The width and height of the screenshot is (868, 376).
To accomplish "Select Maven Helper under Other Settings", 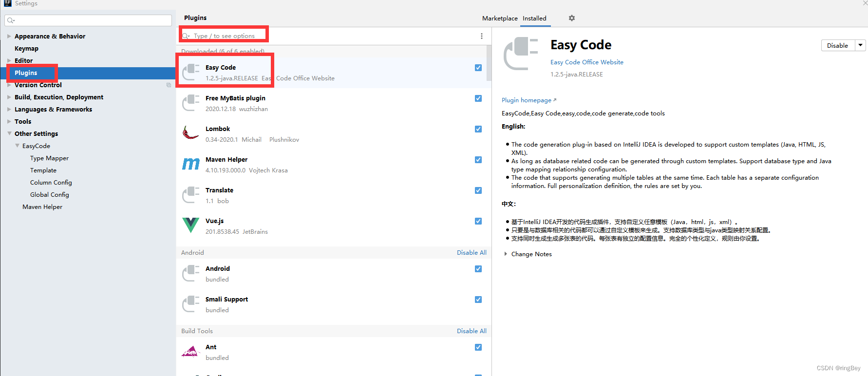I will tap(42, 207).
